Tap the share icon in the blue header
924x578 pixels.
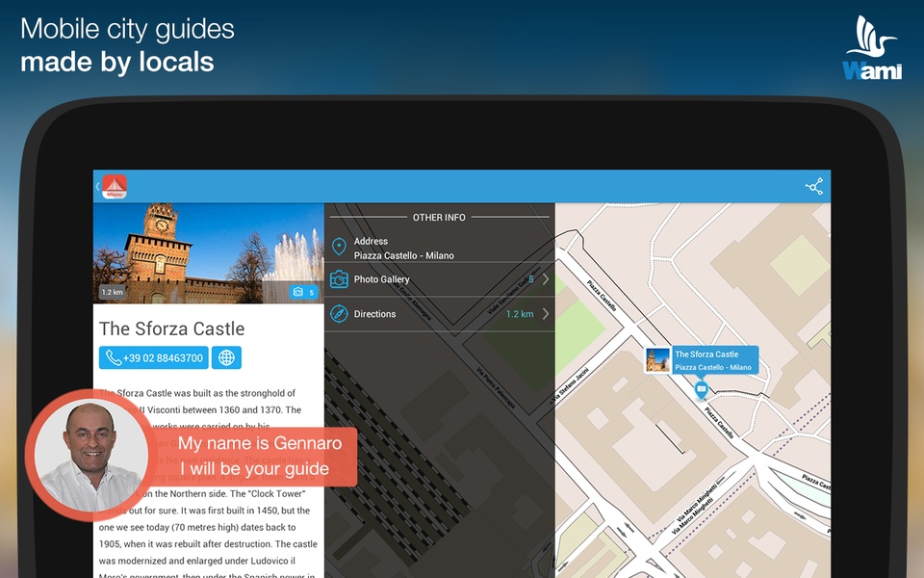pyautogui.click(x=814, y=187)
